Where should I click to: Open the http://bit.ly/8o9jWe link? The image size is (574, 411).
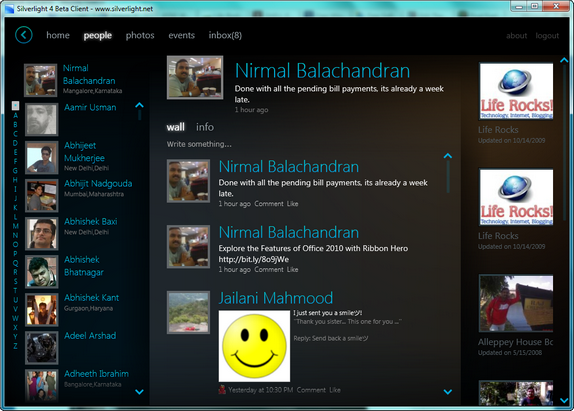pos(254,259)
